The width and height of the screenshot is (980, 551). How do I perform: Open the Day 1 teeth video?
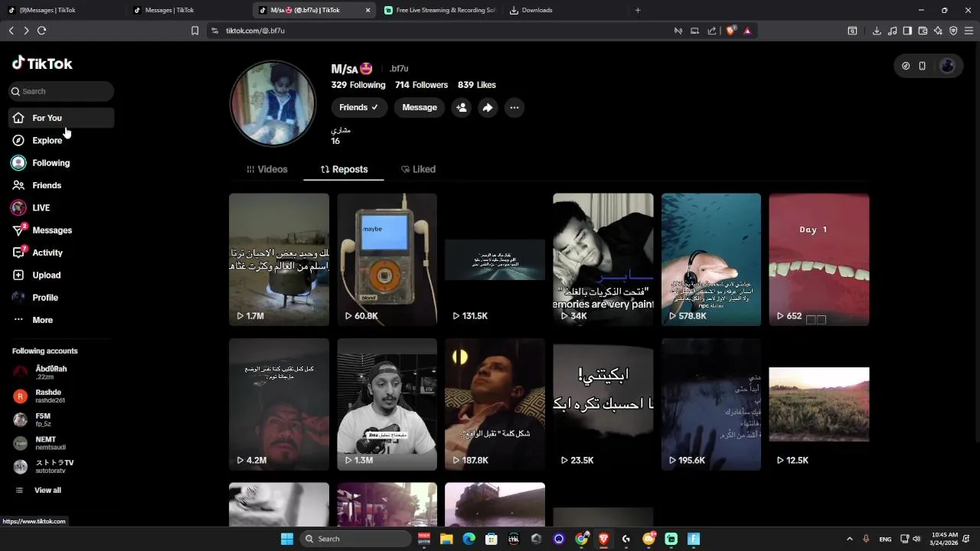pyautogui.click(x=818, y=259)
